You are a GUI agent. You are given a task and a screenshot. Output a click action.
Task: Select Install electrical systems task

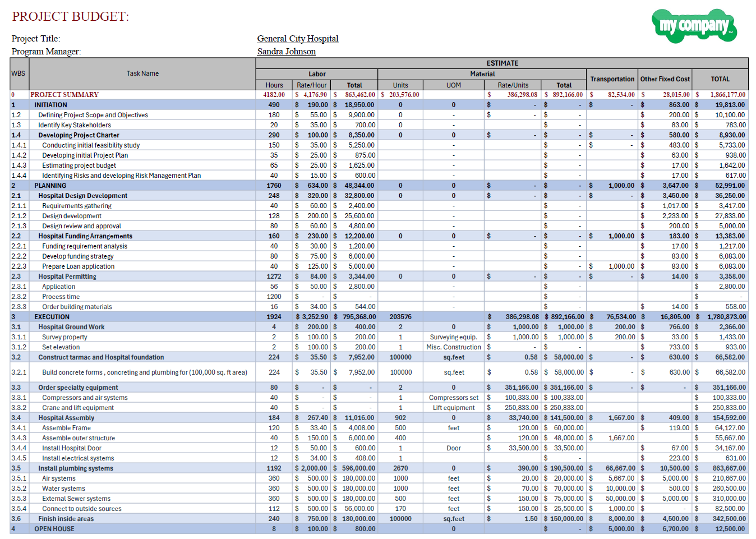(78, 458)
